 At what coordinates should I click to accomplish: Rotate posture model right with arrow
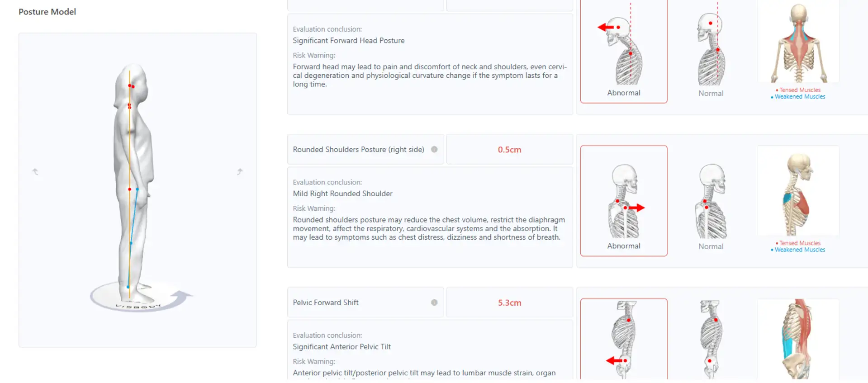(x=240, y=172)
